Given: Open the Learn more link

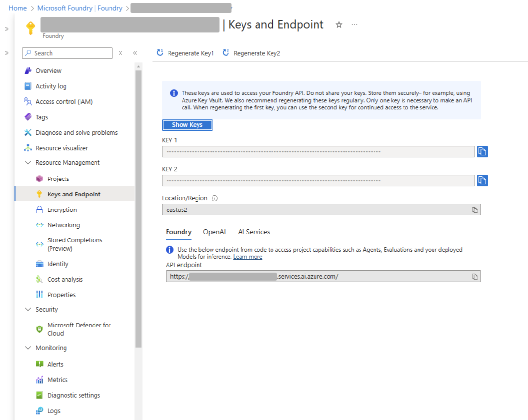Looking at the screenshot, I should click(x=247, y=257).
